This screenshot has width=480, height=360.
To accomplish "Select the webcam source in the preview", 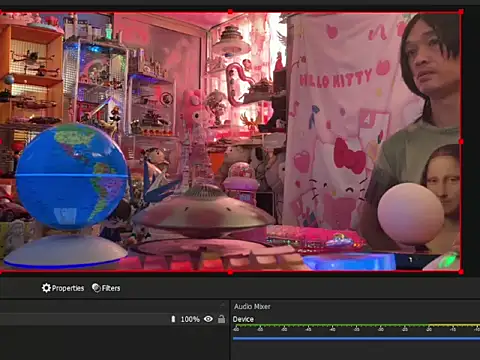I will (230, 142).
